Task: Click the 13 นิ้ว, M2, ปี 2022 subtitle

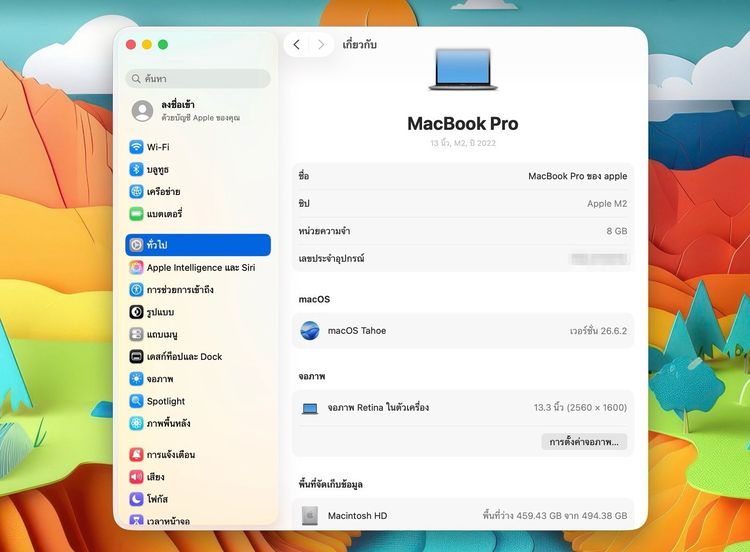Action: (463, 143)
